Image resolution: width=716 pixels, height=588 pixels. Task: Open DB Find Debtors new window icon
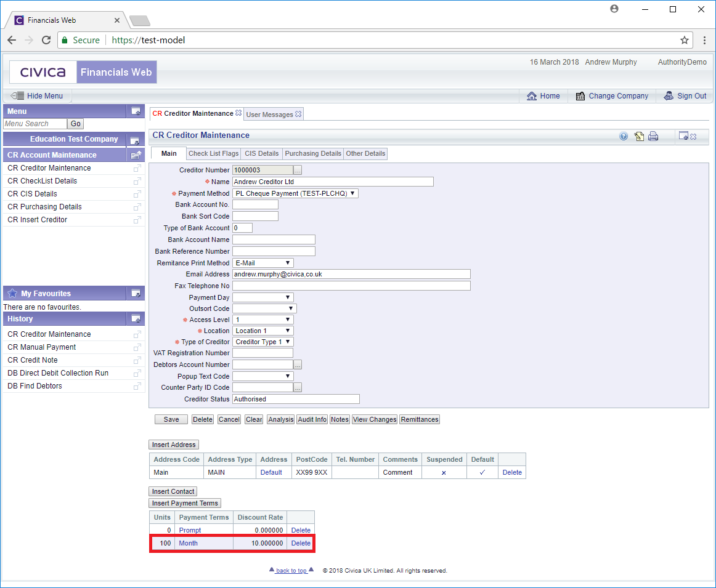coord(137,387)
